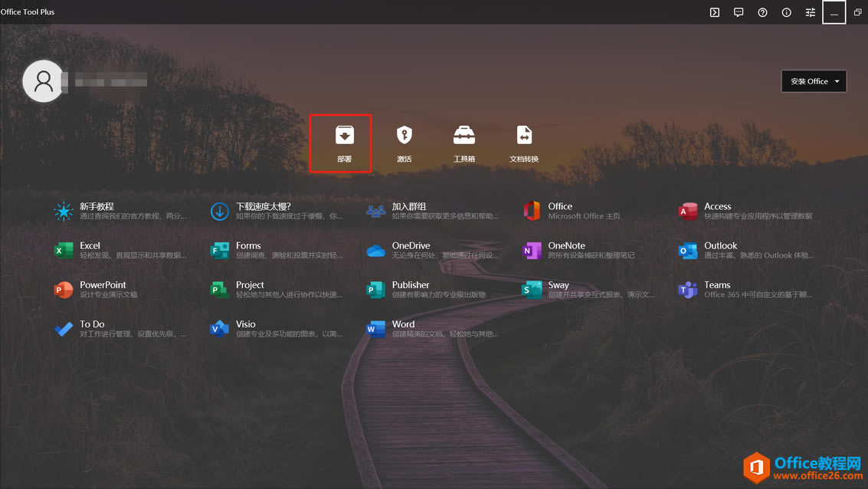Open the Forms link text
The image size is (868, 489).
(248, 245)
